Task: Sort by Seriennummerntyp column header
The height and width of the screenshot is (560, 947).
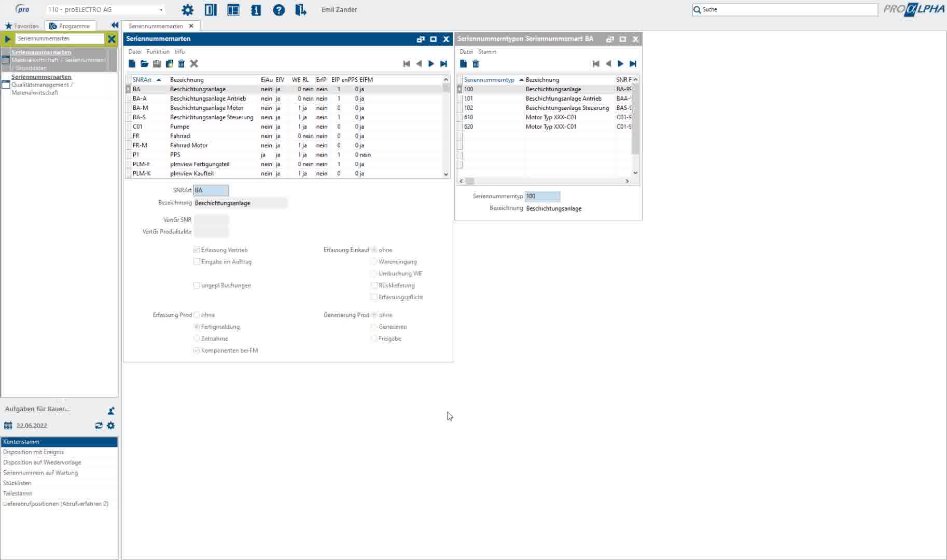Action: coord(489,80)
